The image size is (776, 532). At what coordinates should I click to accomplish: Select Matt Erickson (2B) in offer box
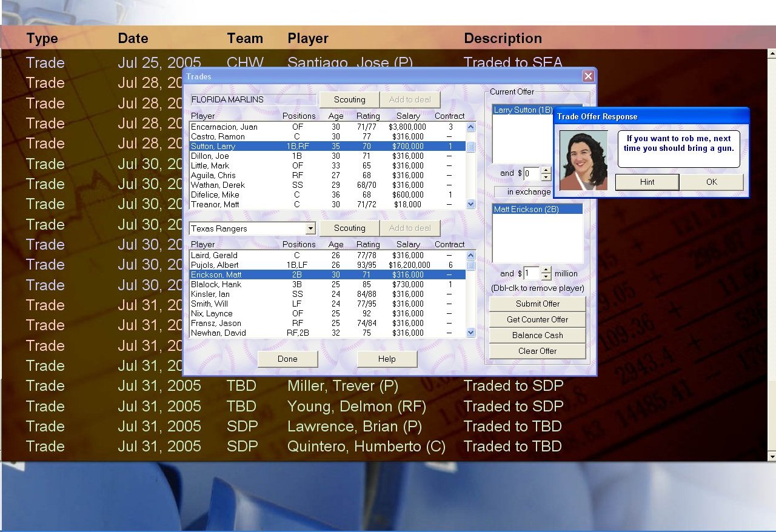(525, 209)
